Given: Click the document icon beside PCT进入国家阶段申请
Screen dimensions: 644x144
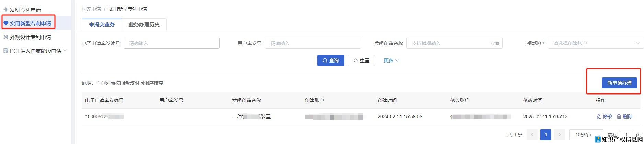Looking at the screenshot, I should [5, 51].
